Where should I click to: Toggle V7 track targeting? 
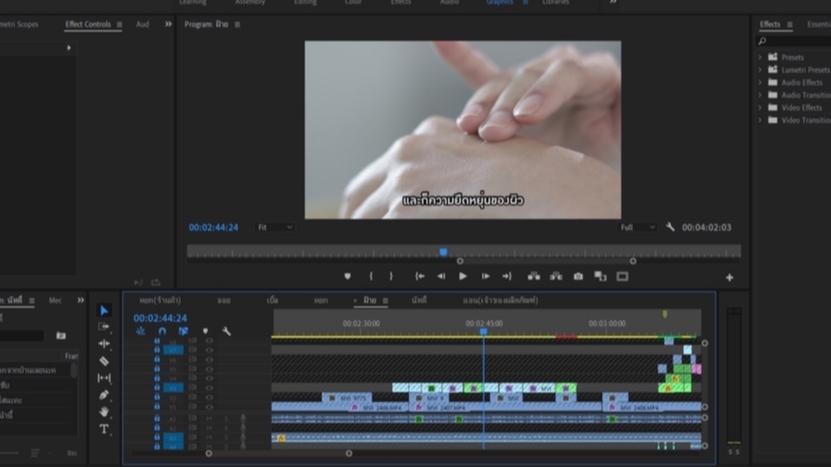[x=173, y=350]
